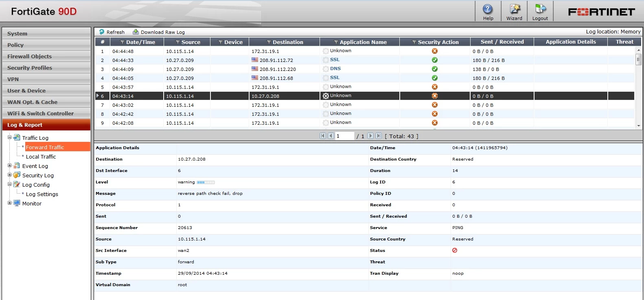Image resolution: width=644 pixels, height=300 pixels.
Task: Click the page number input field
Action: tap(344, 136)
